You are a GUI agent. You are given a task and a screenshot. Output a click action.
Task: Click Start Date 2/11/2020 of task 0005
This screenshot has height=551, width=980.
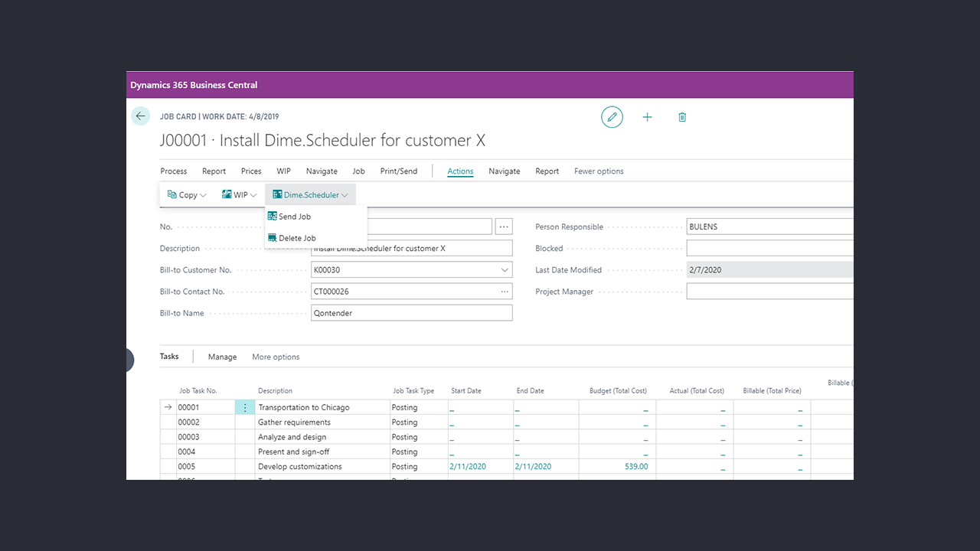pos(468,467)
